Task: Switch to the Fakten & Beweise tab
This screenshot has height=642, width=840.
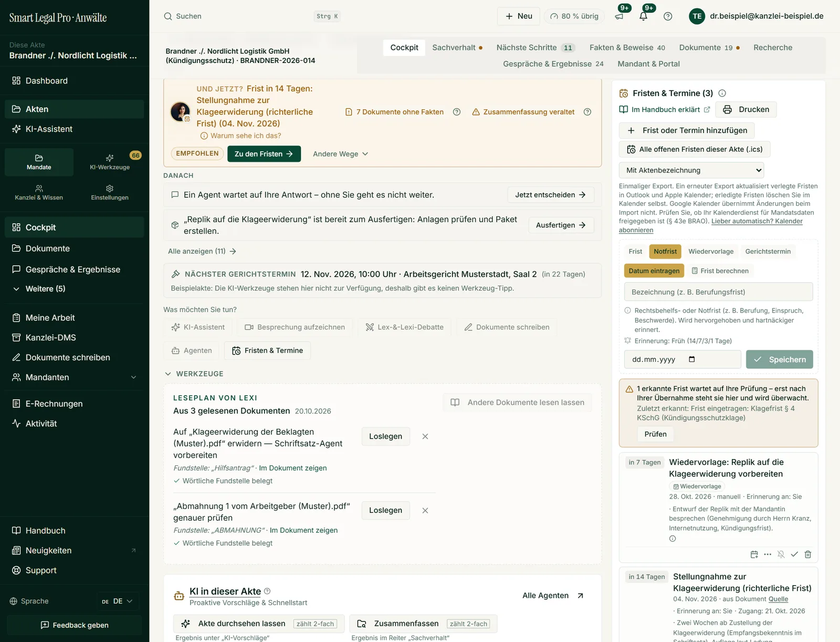Action: 627,47
